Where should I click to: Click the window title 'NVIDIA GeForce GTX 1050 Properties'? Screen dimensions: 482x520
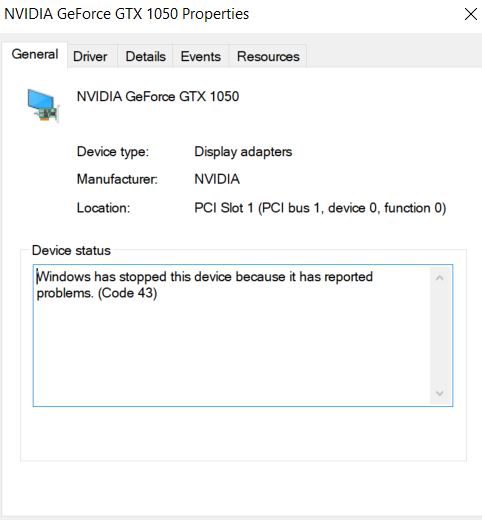tap(126, 14)
